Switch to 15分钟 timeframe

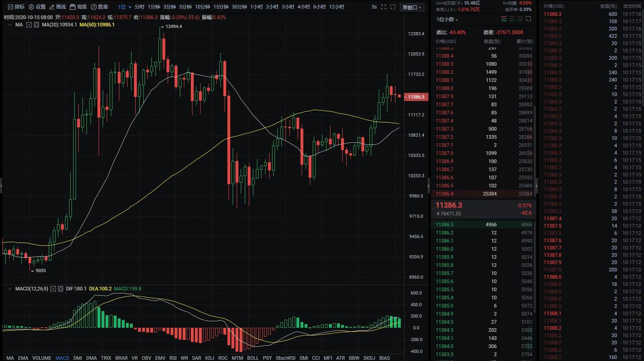click(221, 7)
